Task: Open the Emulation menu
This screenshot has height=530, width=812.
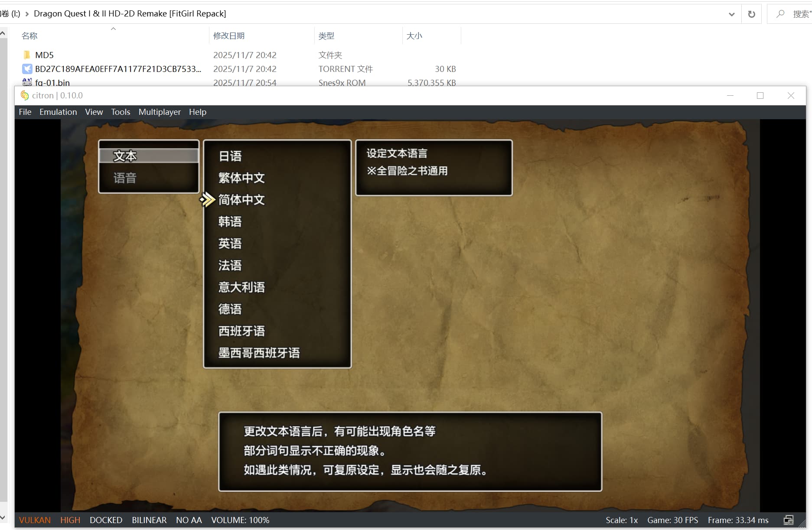Action: pyautogui.click(x=58, y=112)
